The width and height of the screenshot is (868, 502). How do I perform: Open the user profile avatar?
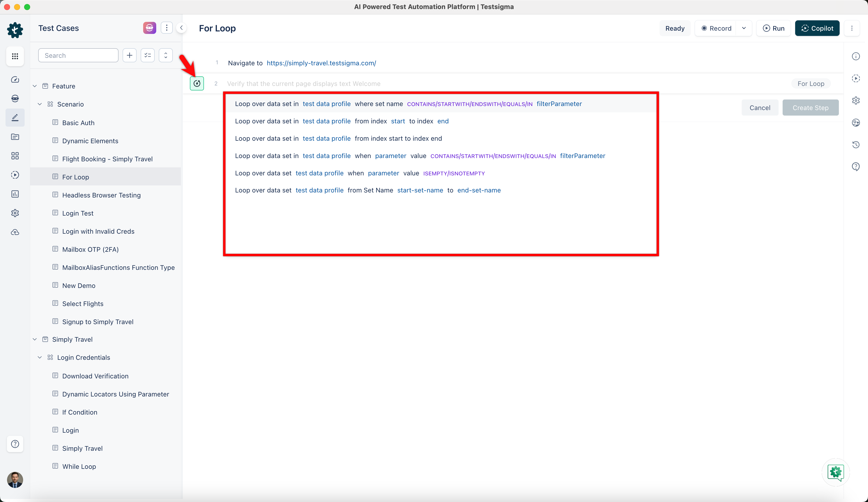pyautogui.click(x=15, y=480)
